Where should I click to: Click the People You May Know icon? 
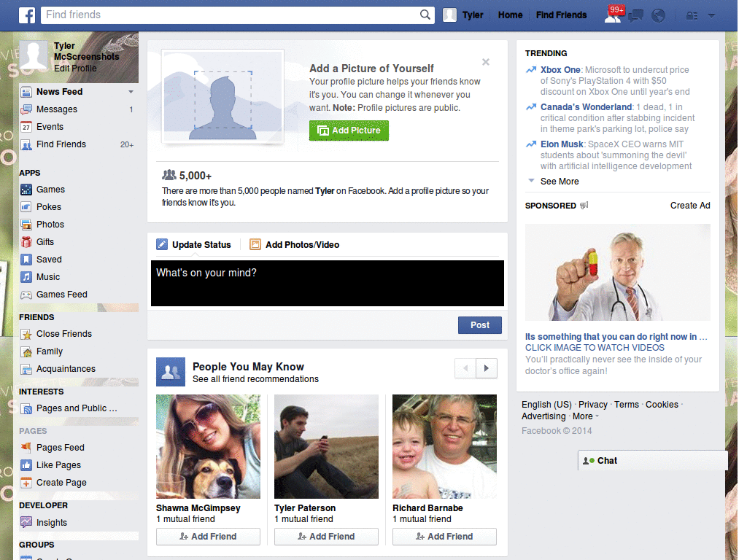(x=171, y=372)
